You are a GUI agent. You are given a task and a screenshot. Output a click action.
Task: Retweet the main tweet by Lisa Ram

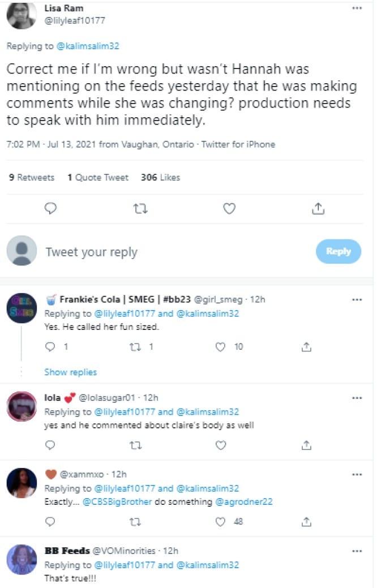pos(140,209)
